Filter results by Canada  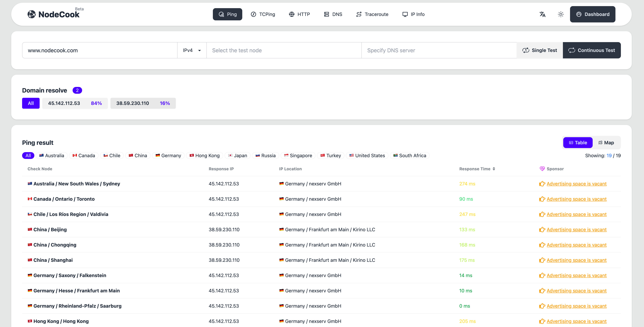(x=84, y=156)
